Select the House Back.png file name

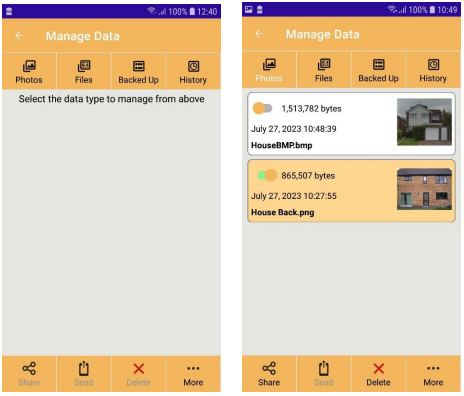point(283,212)
